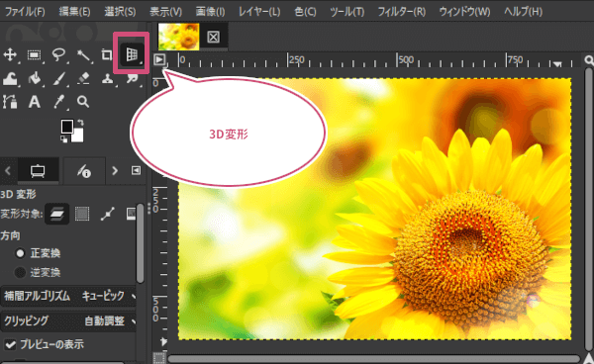Screen dimensions: 594x364
Task: Open the 選択(S) menu
Action: [120, 11]
